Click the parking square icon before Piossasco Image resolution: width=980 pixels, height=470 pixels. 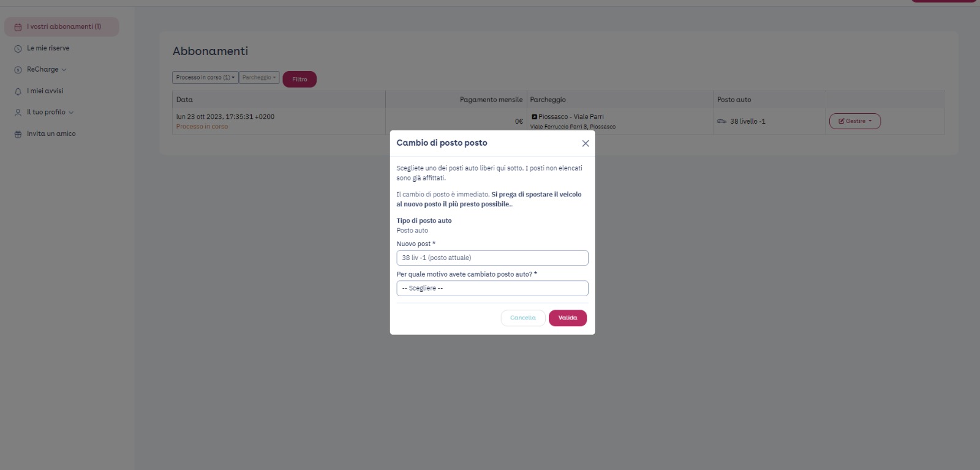534,116
